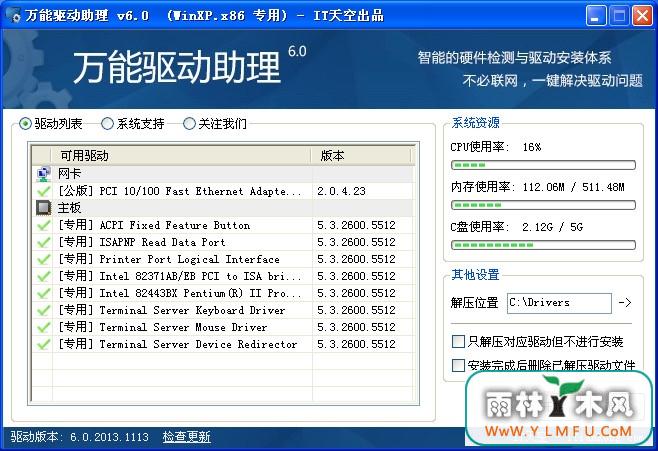Click the motherboard chip category icon
The height and width of the screenshot is (451, 658).
click(x=43, y=208)
